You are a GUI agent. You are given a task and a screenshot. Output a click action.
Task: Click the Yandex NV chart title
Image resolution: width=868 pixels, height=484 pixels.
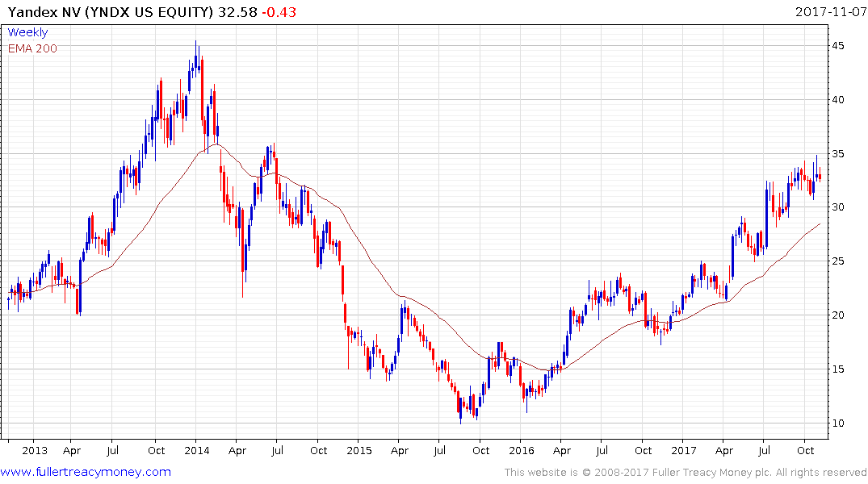coord(110,11)
